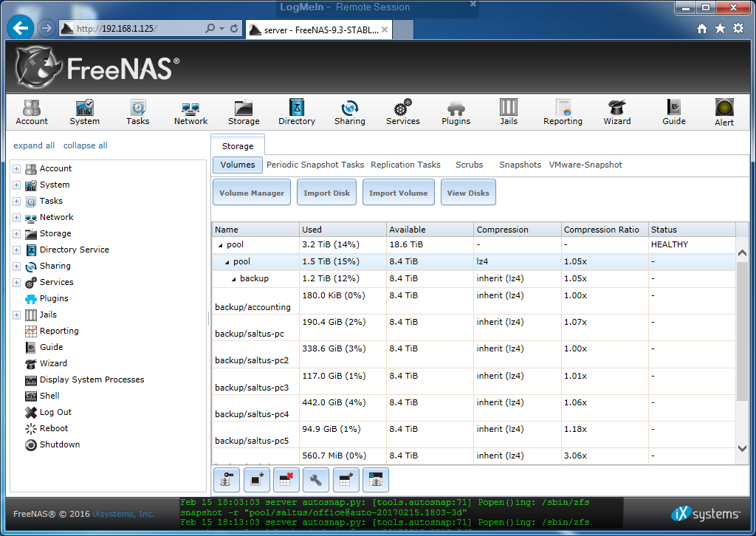Image resolution: width=756 pixels, height=536 pixels.
Task: Select Display System Processes in the sidebar
Action: [92, 379]
